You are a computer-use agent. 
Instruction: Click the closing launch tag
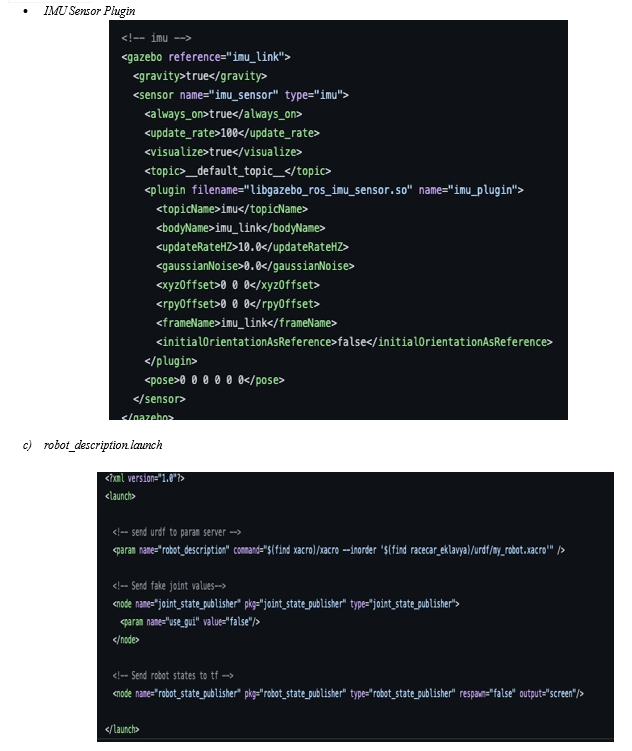tap(122, 729)
